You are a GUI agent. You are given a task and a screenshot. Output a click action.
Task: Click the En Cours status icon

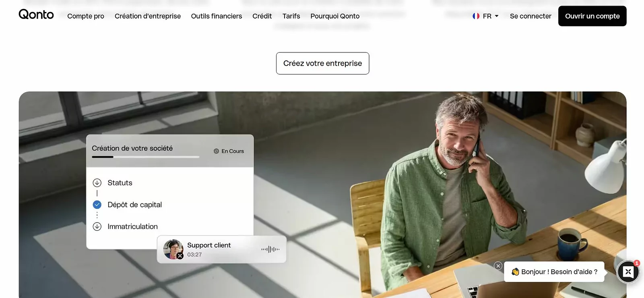click(x=216, y=151)
